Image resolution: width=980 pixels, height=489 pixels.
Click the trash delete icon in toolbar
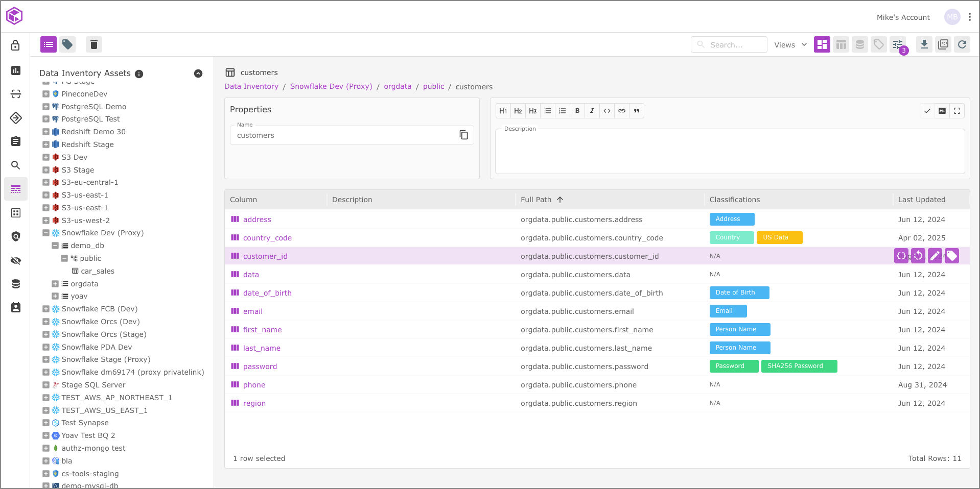pos(94,44)
